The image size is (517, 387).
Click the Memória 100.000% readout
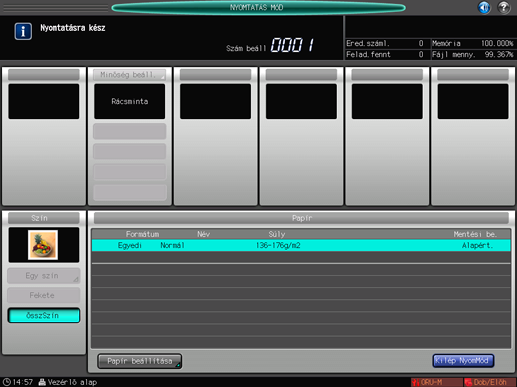(472, 43)
